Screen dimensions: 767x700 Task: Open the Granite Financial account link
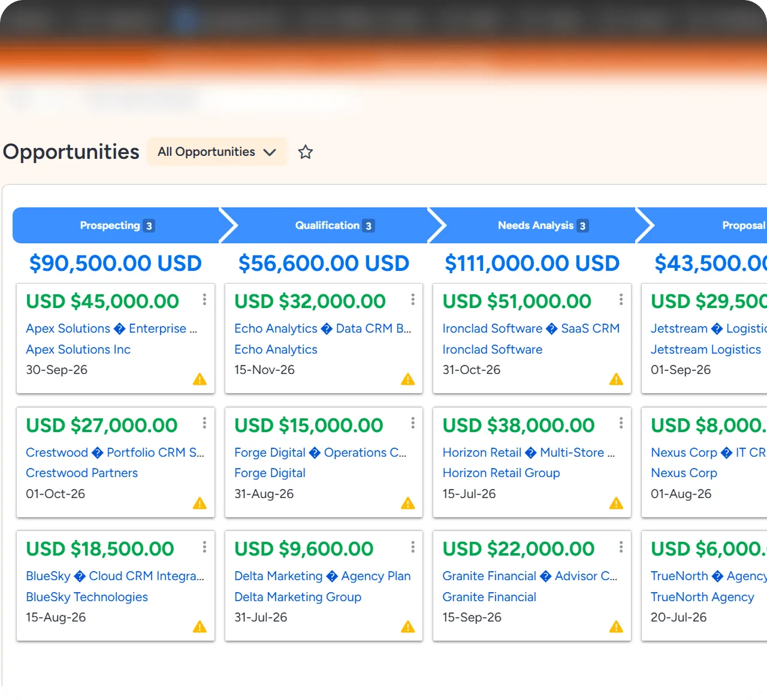click(x=489, y=597)
